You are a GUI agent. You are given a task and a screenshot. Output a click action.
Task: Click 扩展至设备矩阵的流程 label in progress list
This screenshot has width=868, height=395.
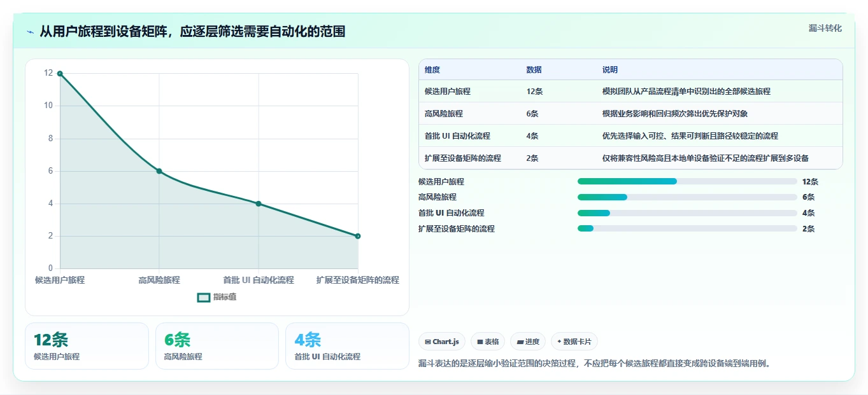tap(457, 228)
